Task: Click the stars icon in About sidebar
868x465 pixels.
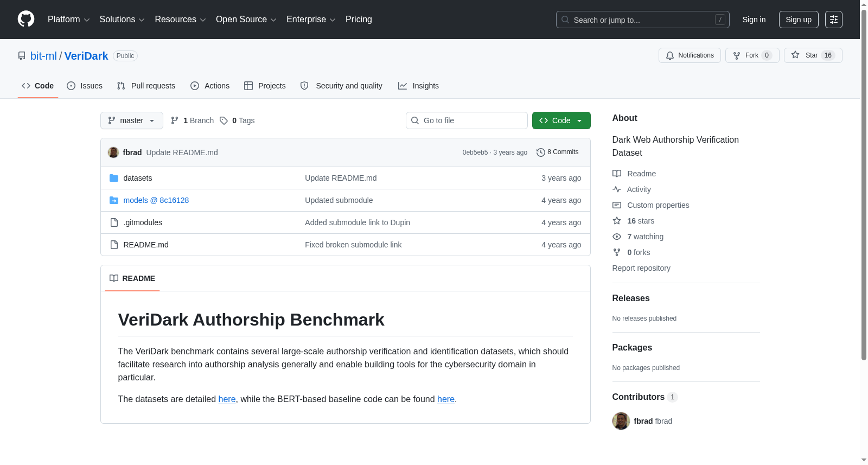Action: [x=617, y=221]
